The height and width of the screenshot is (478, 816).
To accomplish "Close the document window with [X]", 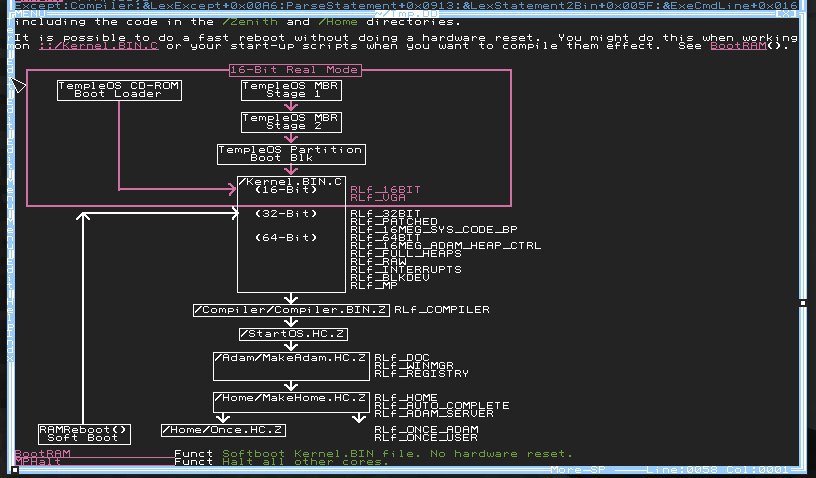I will click(785, 14).
